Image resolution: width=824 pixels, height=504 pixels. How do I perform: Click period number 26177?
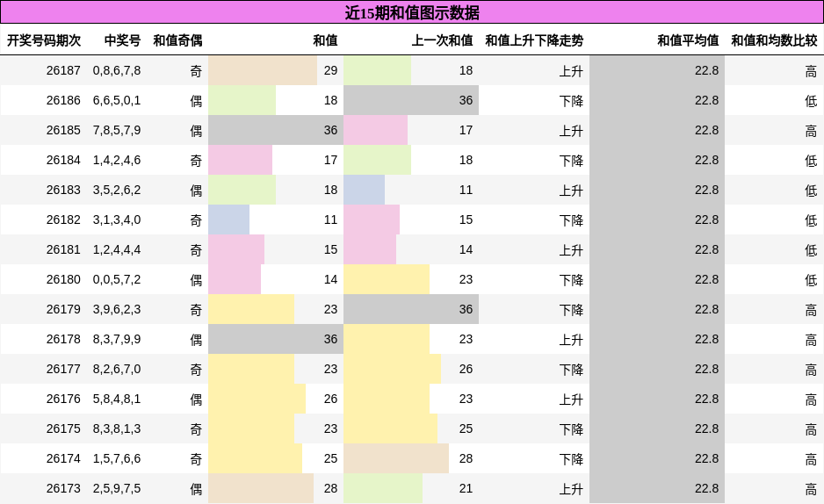pyautogui.click(x=63, y=369)
